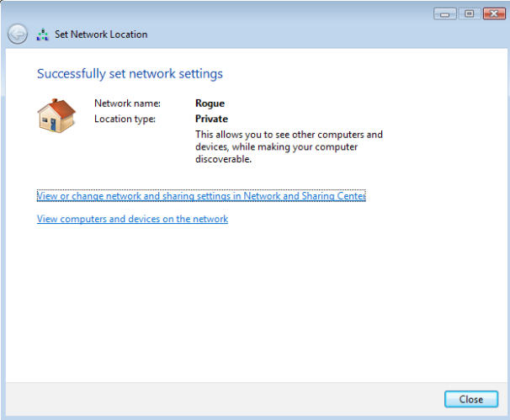Minimize the Set Network Location window

point(445,14)
